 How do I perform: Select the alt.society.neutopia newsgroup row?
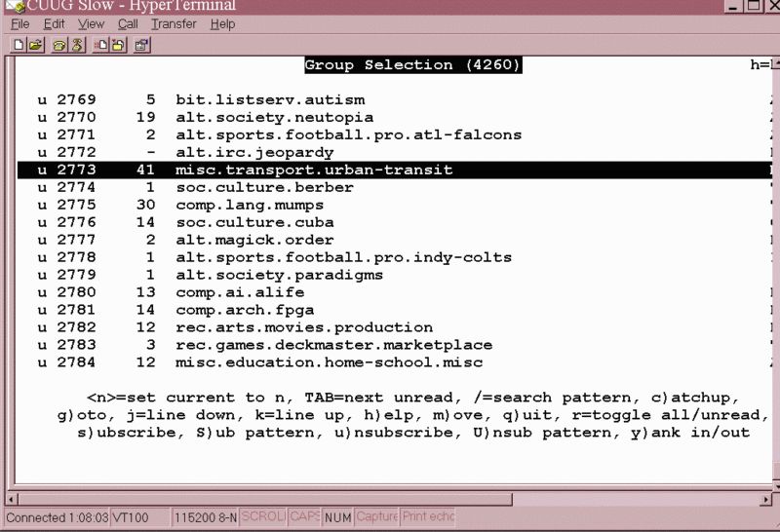click(x=394, y=117)
